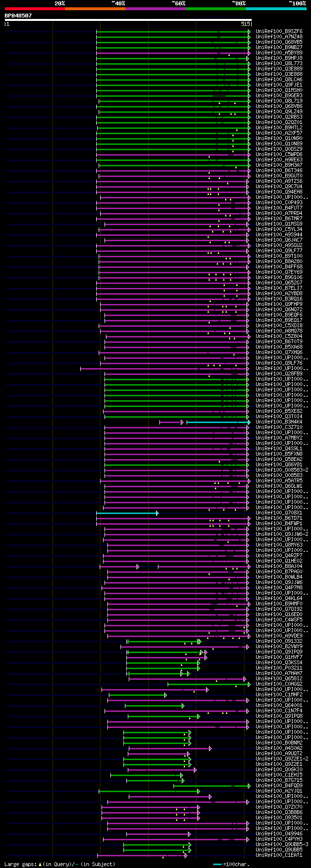Click the UniRef100_C3Z710 label
Screen dimensions: 311x868
(279, 427)
